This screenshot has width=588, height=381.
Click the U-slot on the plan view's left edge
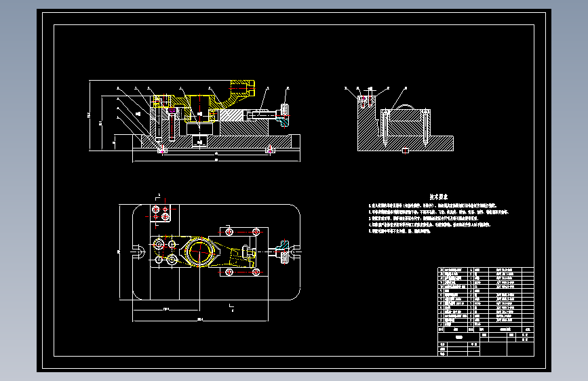(x=138, y=252)
